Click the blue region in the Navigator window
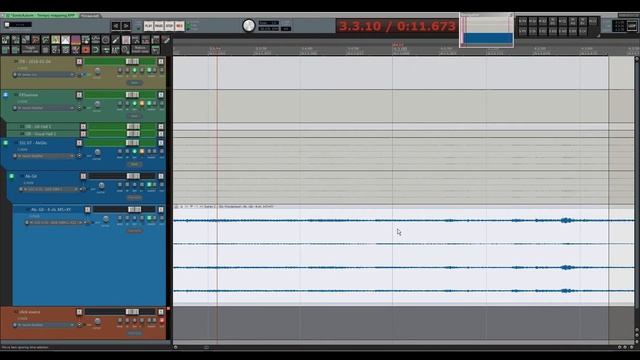Screen dimensions: 640x360 pos(488,38)
